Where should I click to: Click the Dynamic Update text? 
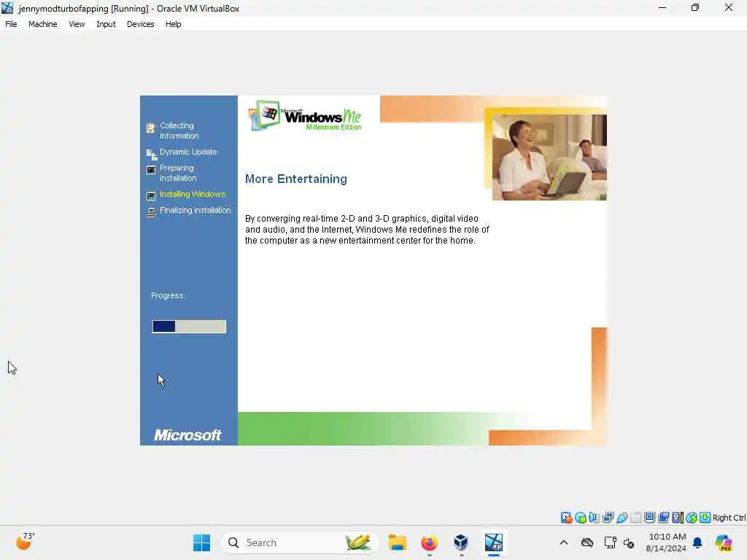point(188,152)
